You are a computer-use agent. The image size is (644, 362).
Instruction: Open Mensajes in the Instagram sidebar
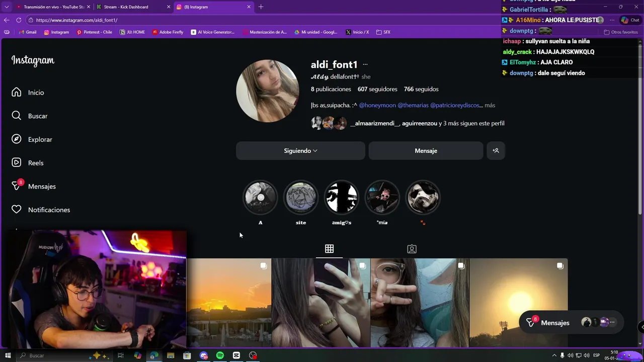tap(34, 186)
